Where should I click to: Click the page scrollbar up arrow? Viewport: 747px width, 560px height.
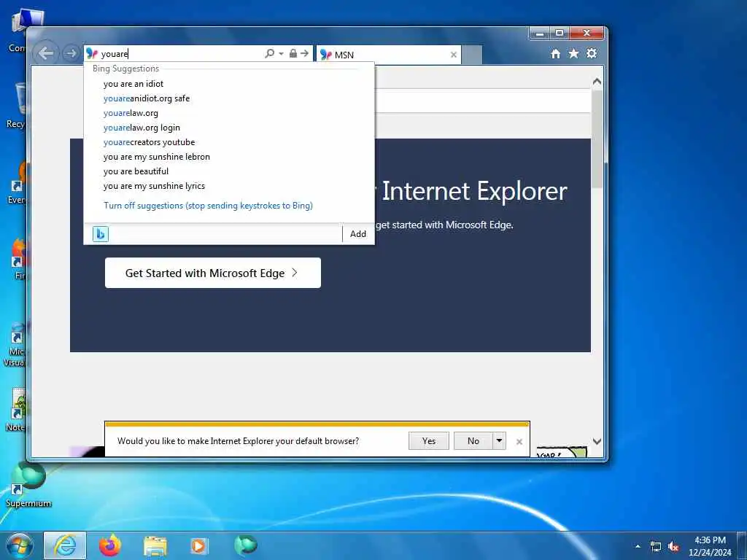click(597, 82)
